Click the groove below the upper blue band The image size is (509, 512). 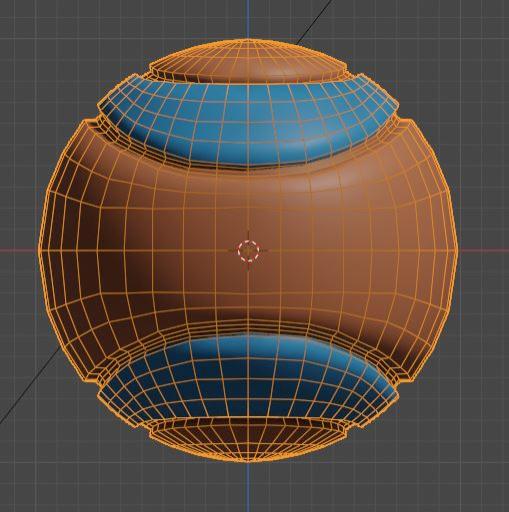248,167
